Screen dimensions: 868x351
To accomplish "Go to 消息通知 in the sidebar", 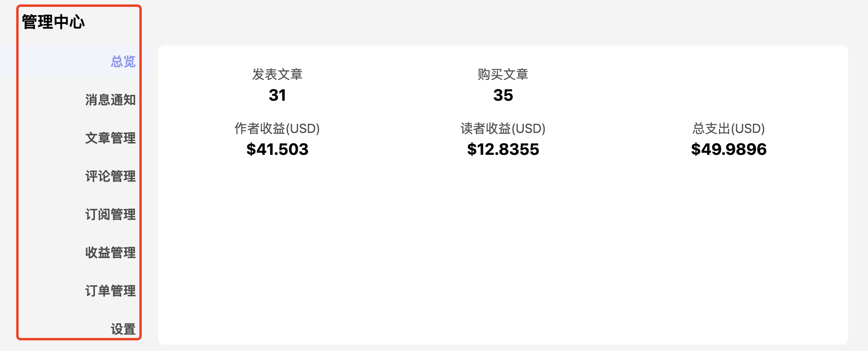I will pyautogui.click(x=110, y=100).
